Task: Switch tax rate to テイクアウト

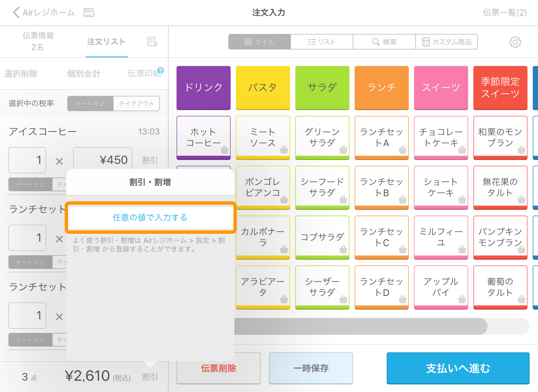Action: click(x=136, y=104)
